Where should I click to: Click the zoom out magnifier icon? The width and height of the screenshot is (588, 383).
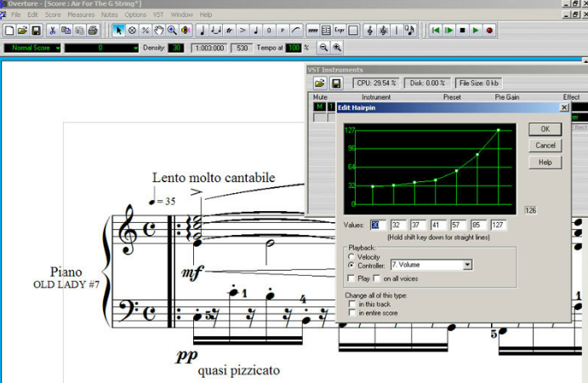[323, 48]
